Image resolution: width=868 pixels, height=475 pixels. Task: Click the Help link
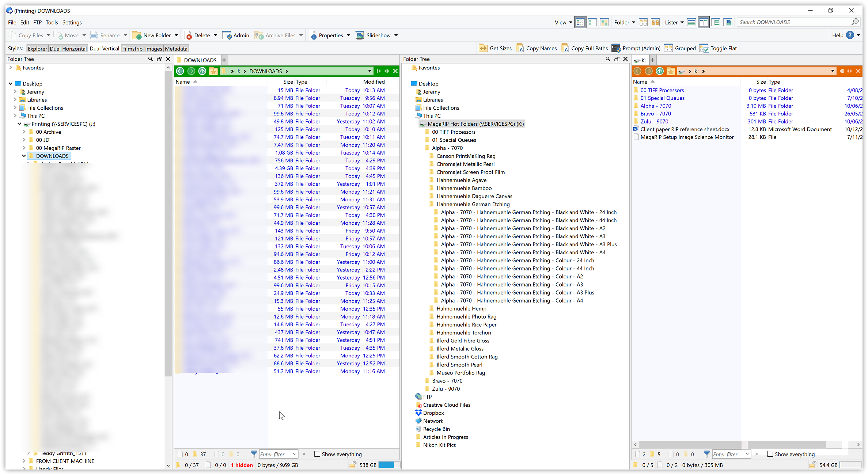tap(838, 35)
